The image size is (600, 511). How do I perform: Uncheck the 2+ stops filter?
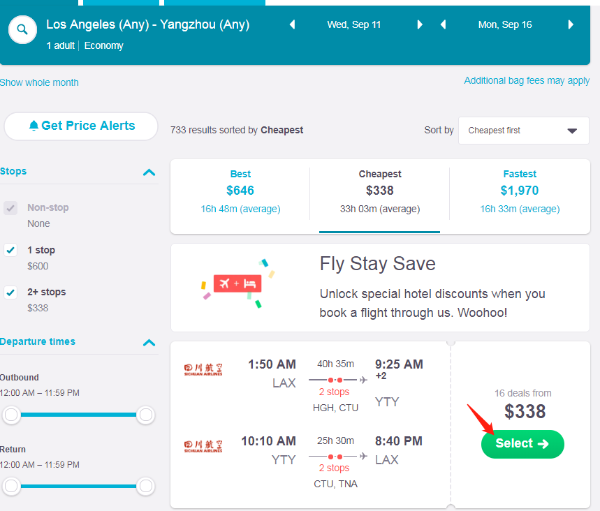pyautogui.click(x=11, y=292)
